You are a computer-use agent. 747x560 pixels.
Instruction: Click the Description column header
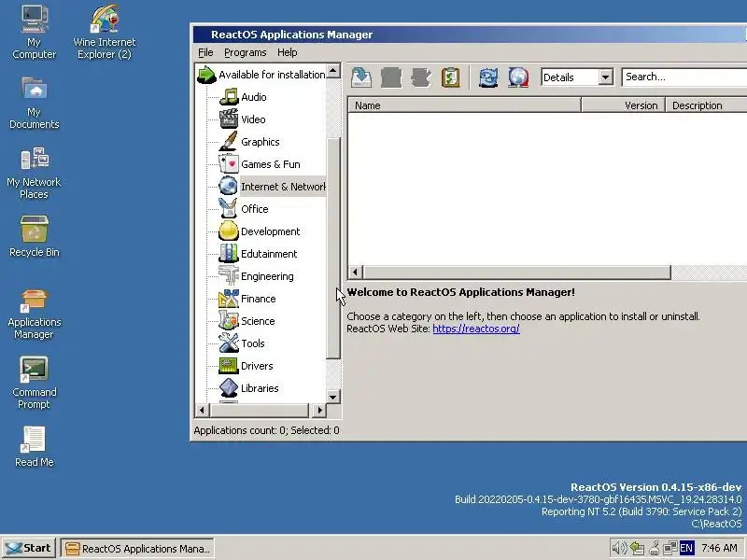pyautogui.click(x=706, y=105)
